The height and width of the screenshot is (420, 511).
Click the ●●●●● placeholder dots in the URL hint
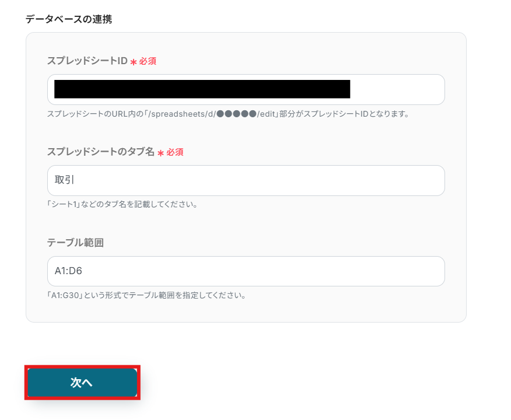(236, 114)
